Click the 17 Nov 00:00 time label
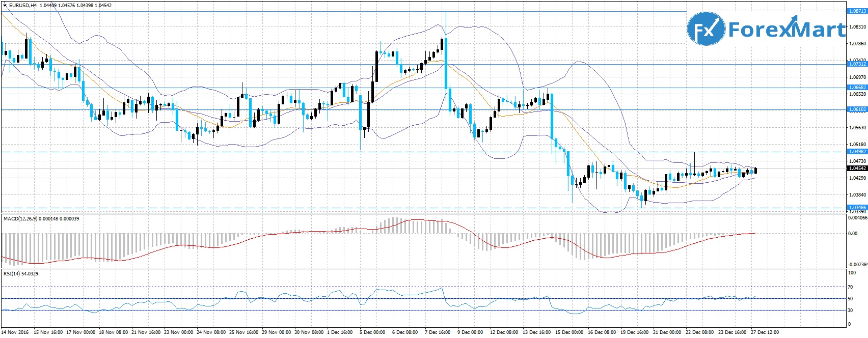Viewport: 868px width, 338px height. click(x=80, y=332)
